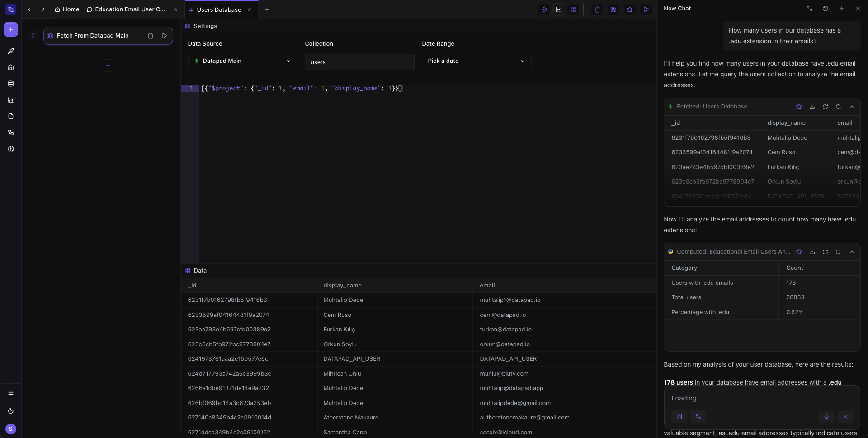Close the Education Email User tab

coord(176,9)
